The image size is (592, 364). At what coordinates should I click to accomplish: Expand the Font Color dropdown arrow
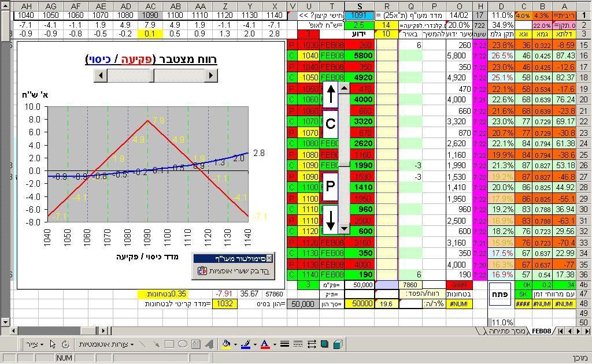tap(274, 344)
